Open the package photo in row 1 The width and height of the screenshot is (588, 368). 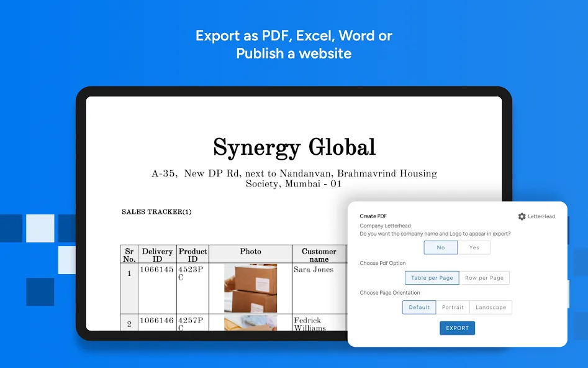[x=250, y=288]
